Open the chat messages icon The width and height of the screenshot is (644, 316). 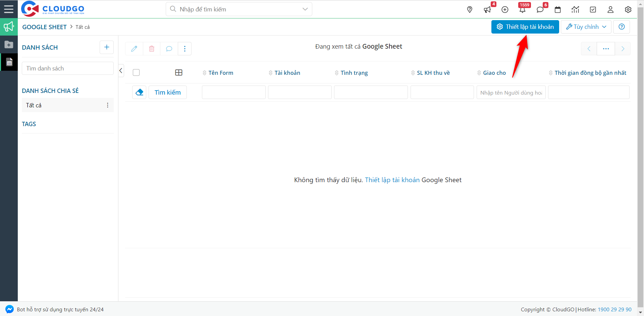[540, 10]
